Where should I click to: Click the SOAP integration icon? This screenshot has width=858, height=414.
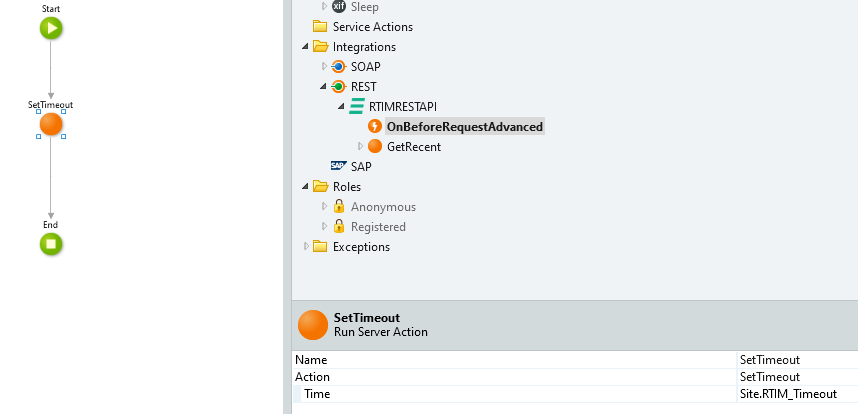338,67
